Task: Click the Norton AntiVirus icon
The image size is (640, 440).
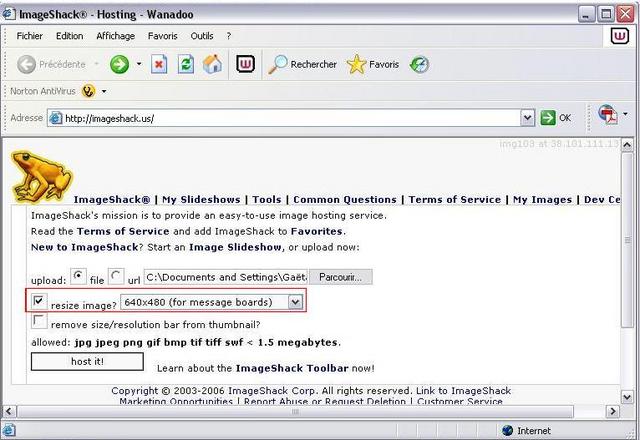Action: coord(89,91)
